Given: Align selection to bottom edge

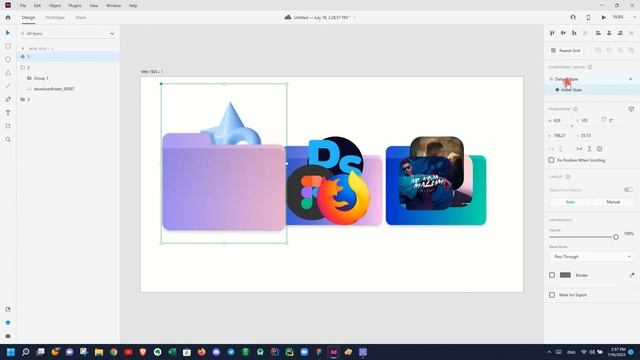Looking at the screenshot, I should pos(574,33).
